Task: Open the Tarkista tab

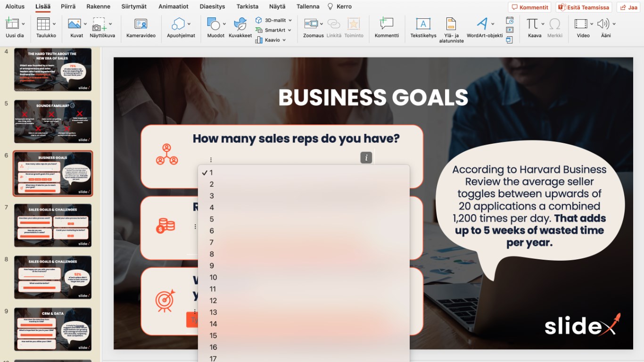Action: 248,7
